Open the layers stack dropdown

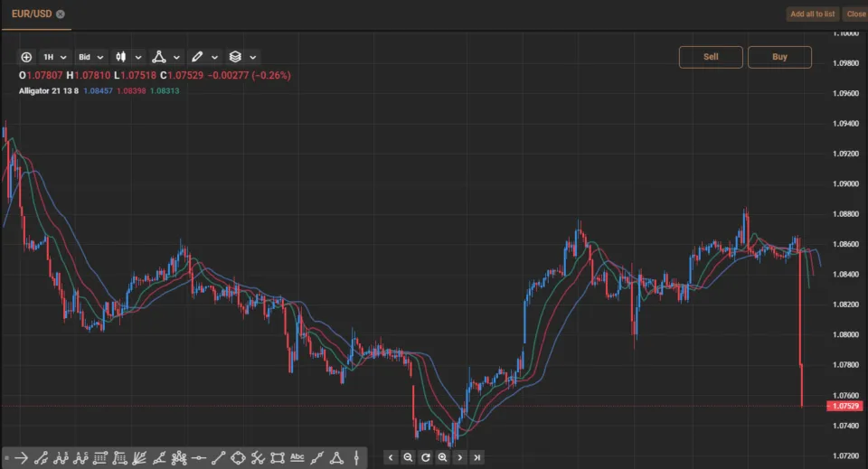(x=242, y=57)
